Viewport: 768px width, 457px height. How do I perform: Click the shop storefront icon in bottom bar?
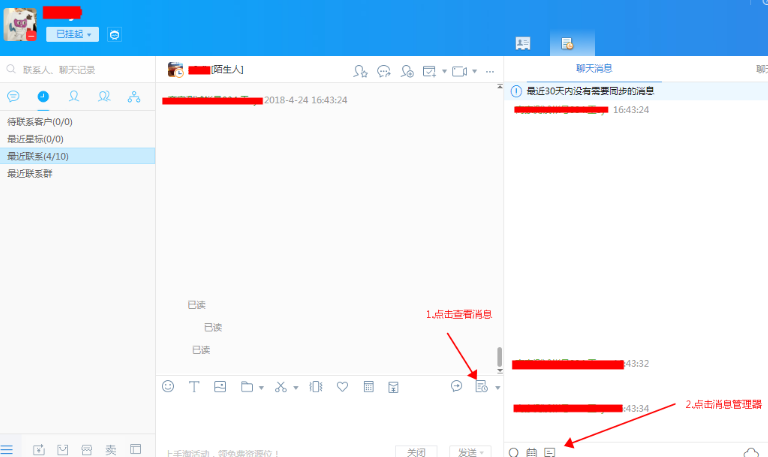(x=87, y=449)
